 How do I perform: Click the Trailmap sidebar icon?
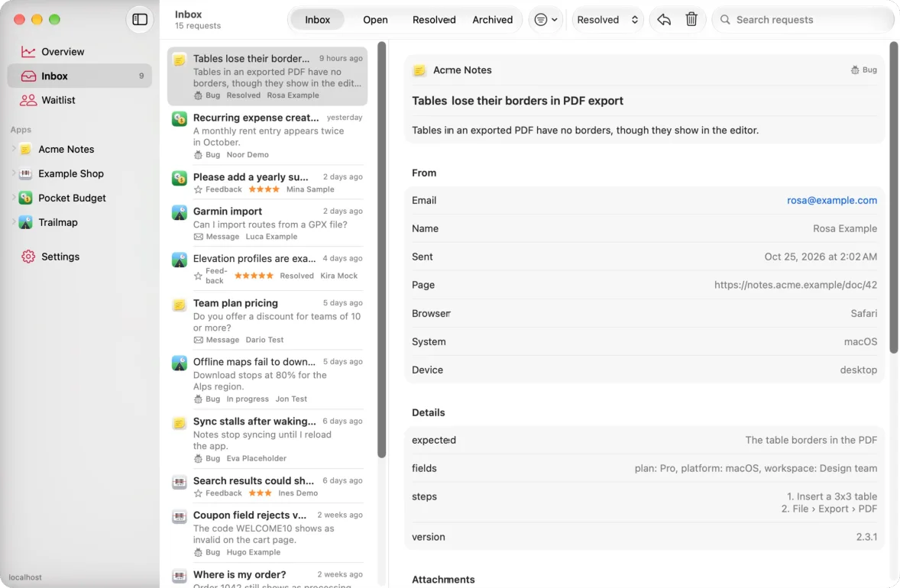coord(25,222)
